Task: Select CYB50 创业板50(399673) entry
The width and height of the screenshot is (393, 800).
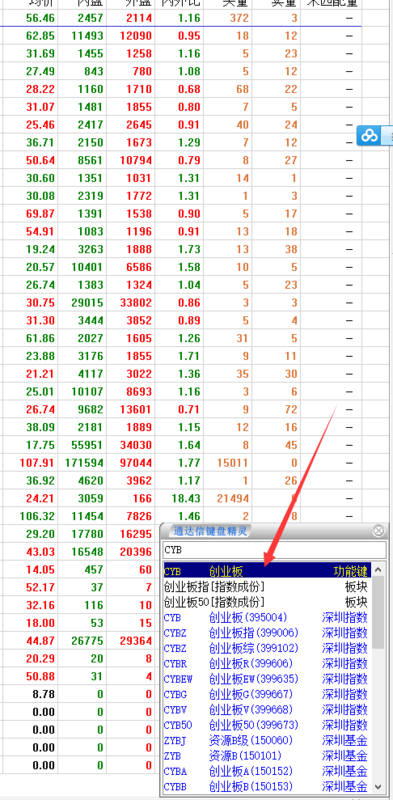Action: [266, 724]
